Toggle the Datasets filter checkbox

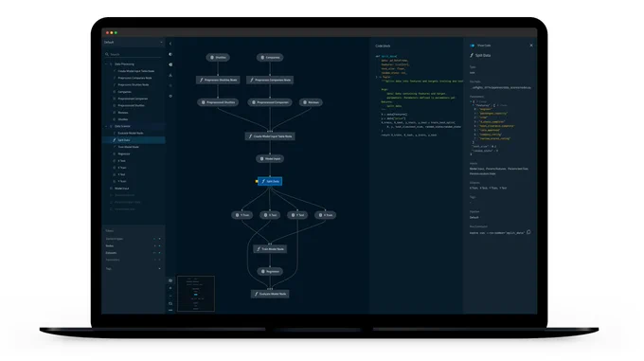(x=160, y=253)
